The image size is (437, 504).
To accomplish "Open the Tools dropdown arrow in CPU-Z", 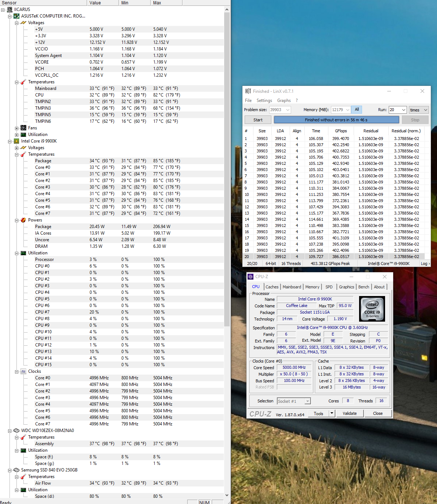I will coord(332,413).
